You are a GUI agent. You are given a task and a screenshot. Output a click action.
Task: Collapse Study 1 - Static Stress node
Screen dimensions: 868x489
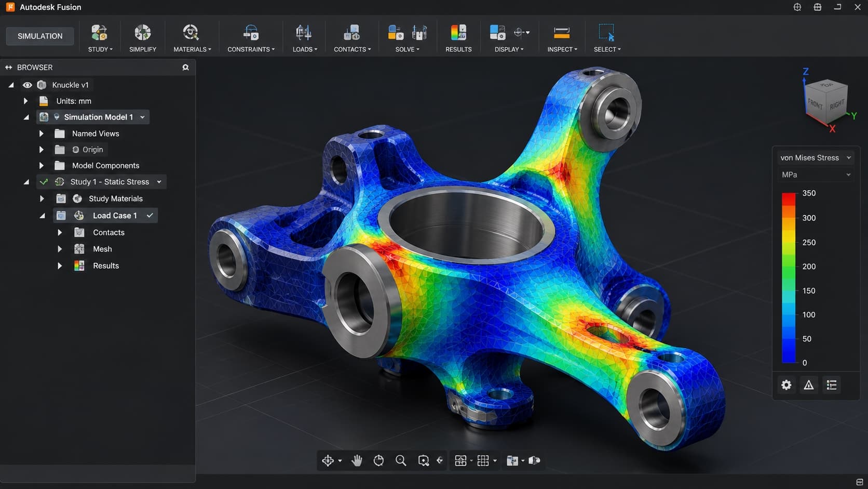tap(26, 182)
